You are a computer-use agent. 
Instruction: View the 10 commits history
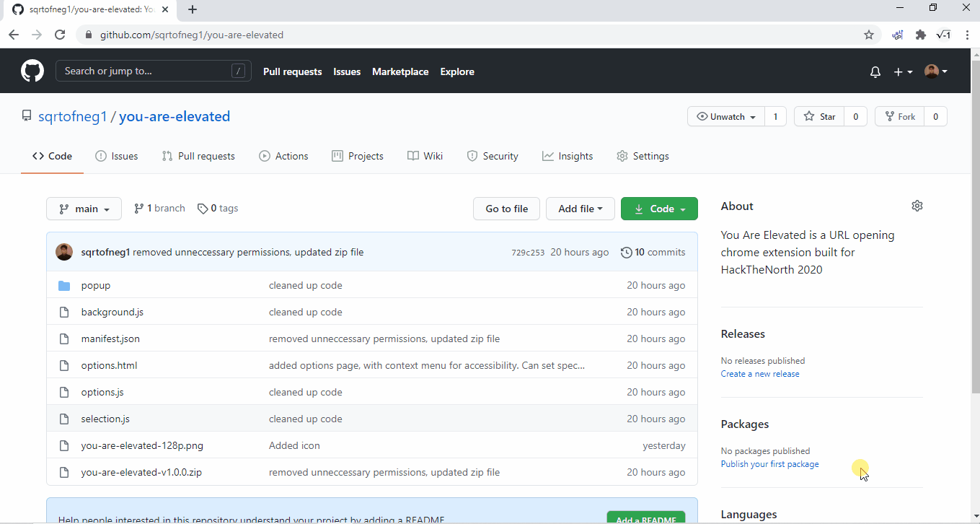pyautogui.click(x=653, y=252)
